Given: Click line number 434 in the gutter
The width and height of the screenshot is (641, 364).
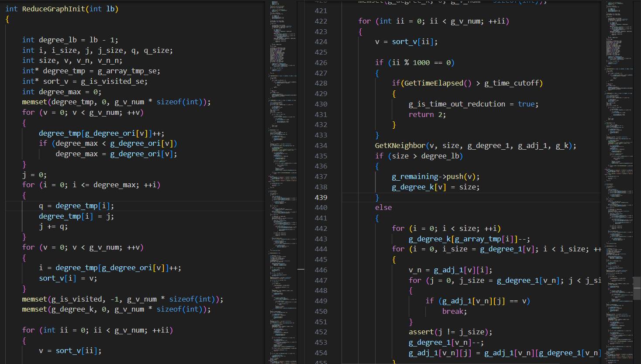Looking at the screenshot, I should 320,145.
